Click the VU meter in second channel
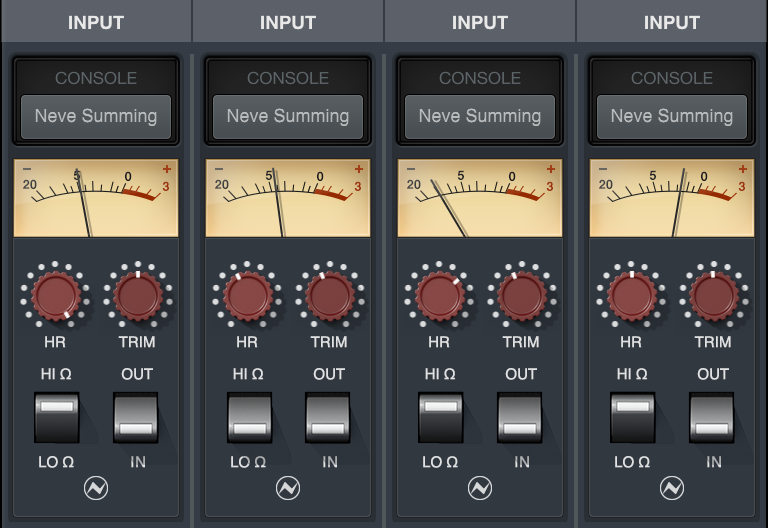Screen dimensions: 768x528 tap(288, 198)
